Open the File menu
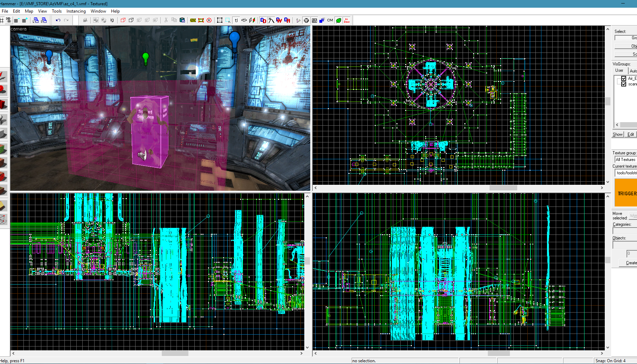 (5, 11)
